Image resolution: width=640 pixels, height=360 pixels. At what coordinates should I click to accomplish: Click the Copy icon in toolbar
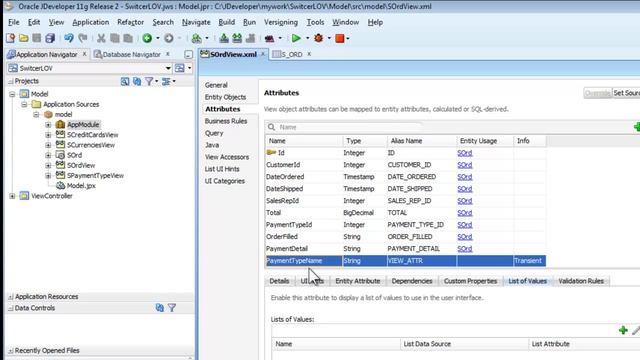[x=115, y=38]
